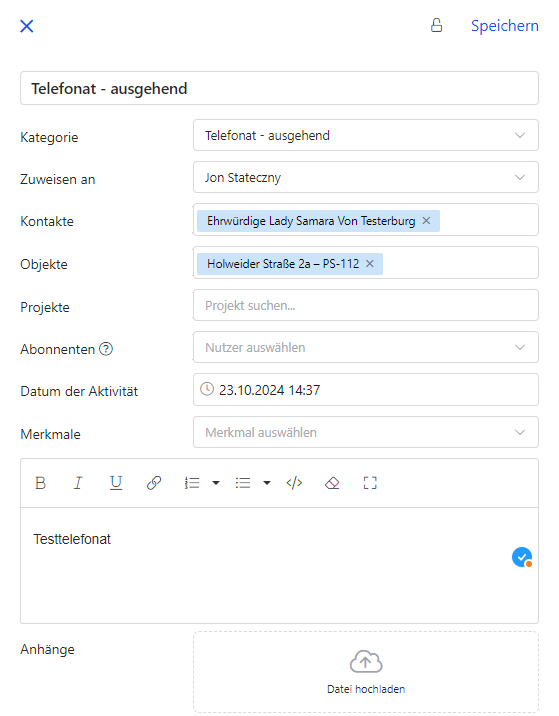Expand the editor to fullscreen
This screenshot has height=716, width=559.
pyautogui.click(x=370, y=483)
